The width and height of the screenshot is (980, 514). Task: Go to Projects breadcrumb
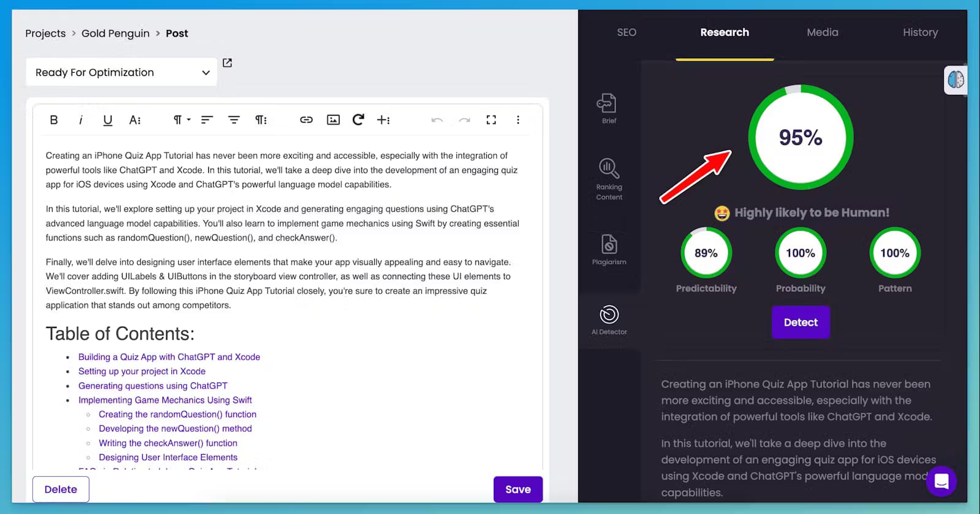pos(45,33)
